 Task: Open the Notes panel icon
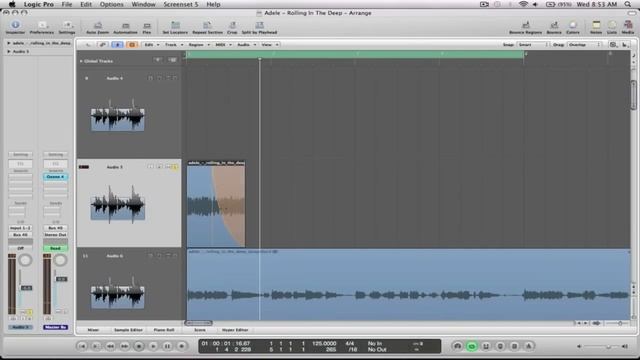tap(596, 25)
